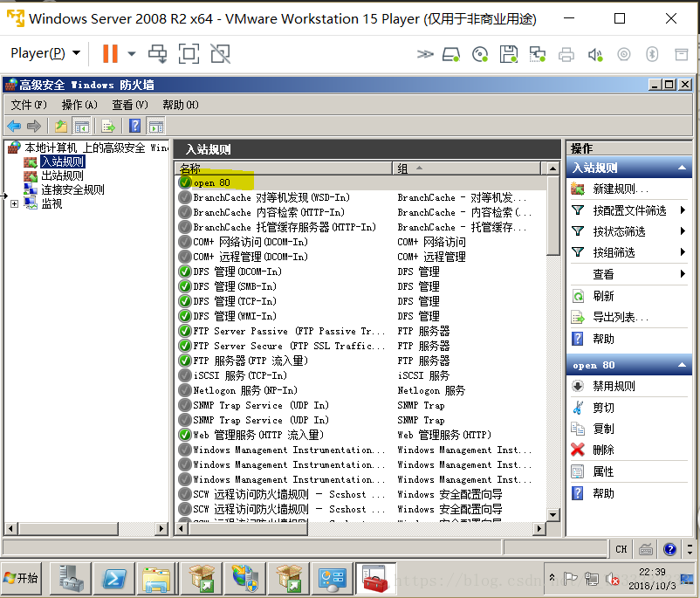
Task: Click the rule list horizontal scrollbar right arrow
Action: (539, 529)
